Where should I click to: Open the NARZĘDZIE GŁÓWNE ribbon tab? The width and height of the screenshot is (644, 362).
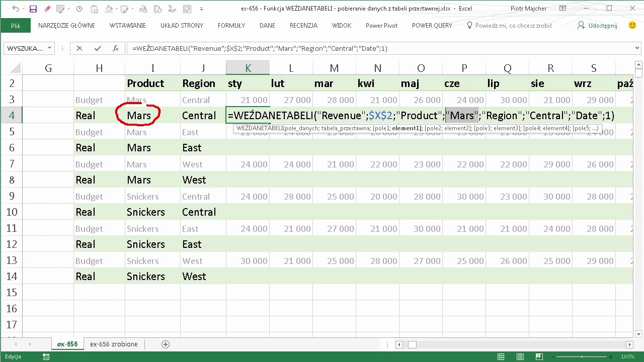click(x=66, y=26)
